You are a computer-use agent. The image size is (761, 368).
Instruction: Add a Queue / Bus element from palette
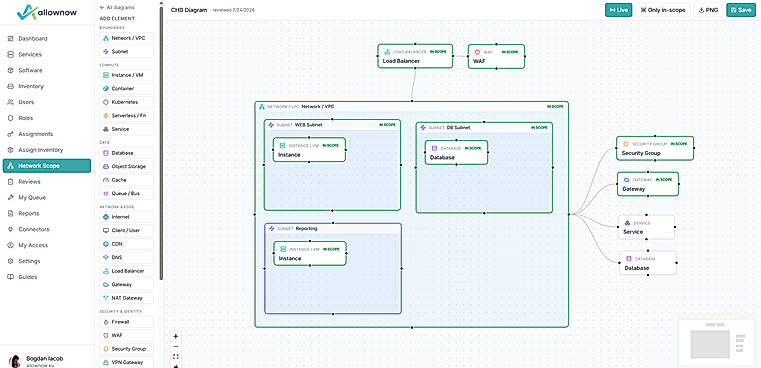point(126,194)
